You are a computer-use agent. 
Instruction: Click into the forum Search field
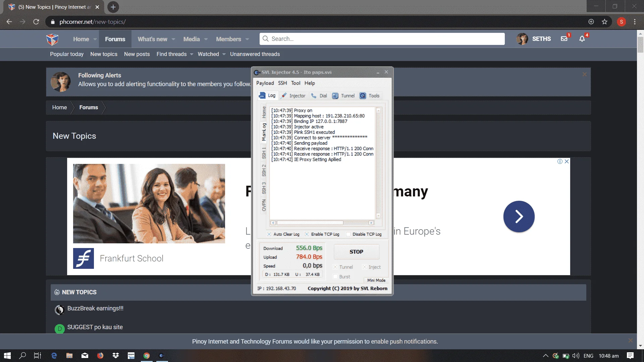382,39
